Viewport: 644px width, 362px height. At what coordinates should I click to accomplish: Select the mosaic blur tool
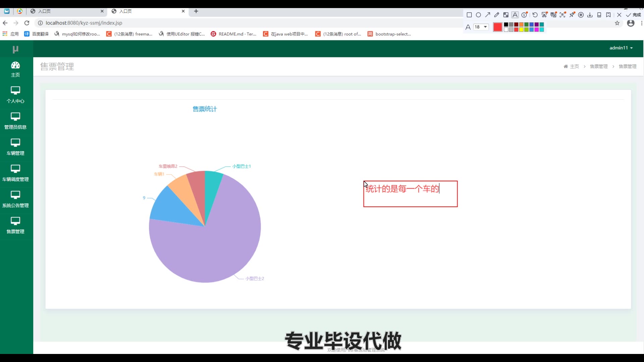click(x=506, y=15)
